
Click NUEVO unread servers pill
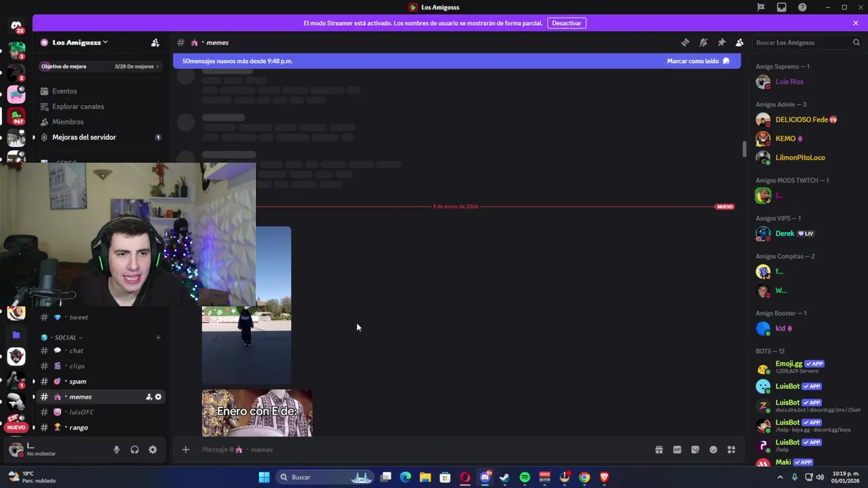(x=16, y=427)
